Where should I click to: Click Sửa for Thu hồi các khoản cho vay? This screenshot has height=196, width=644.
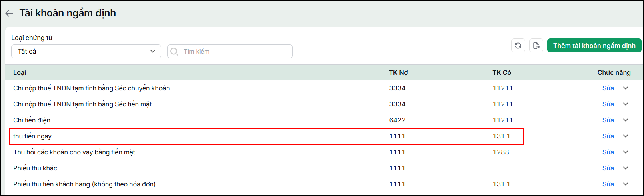pos(608,152)
